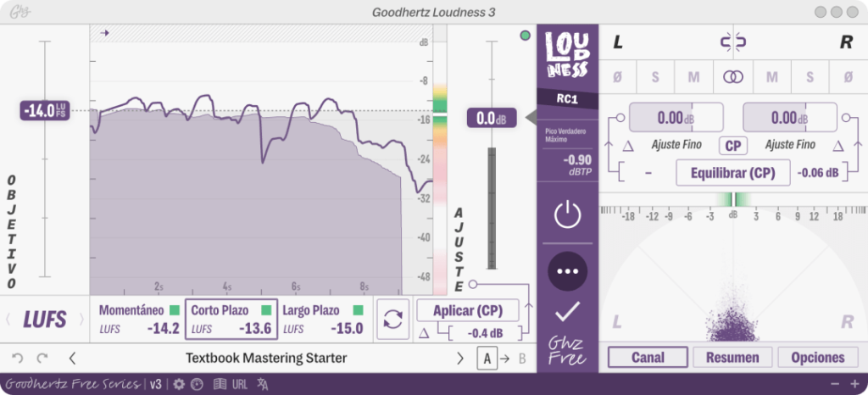Select the Momentáneo measurement panel

(138, 320)
